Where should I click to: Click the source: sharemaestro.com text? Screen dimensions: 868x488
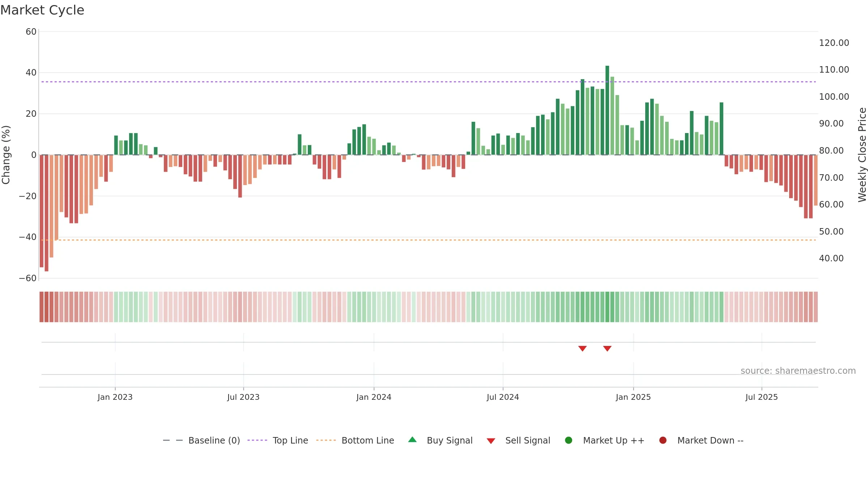(x=798, y=371)
